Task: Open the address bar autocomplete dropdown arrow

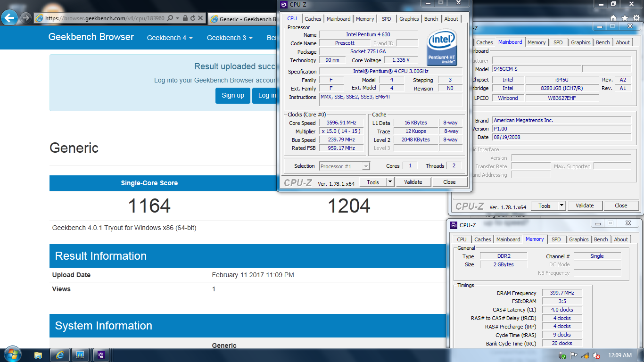Action: (177, 18)
